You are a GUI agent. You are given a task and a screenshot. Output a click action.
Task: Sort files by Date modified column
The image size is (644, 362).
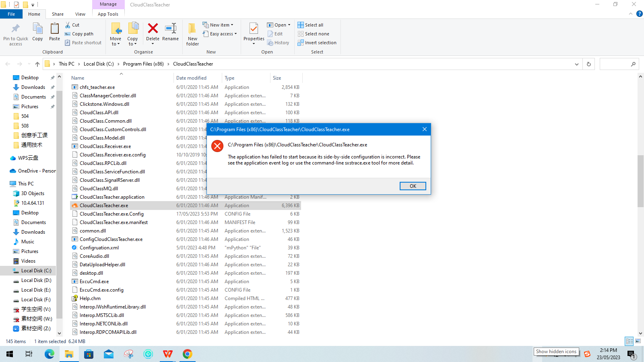191,78
